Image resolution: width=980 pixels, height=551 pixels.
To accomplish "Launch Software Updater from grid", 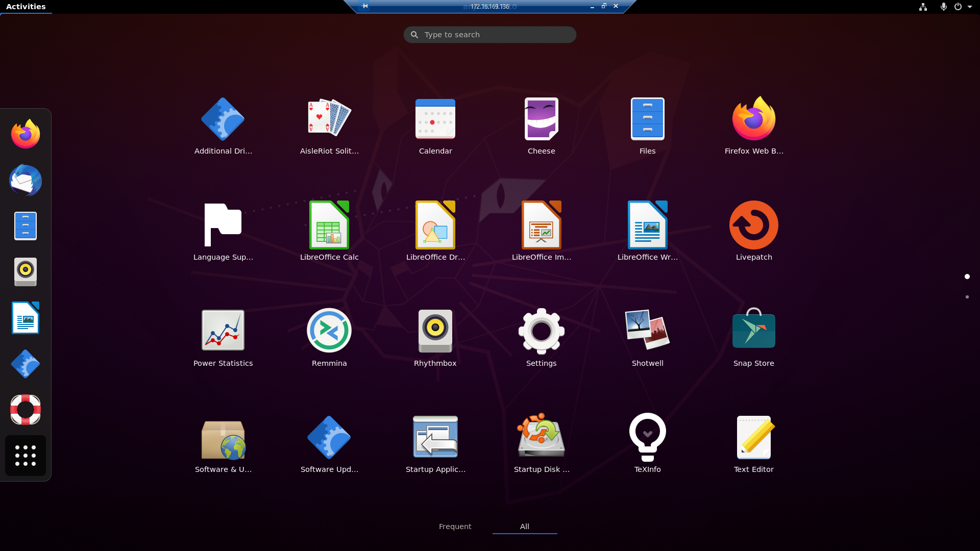I will click(329, 444).
